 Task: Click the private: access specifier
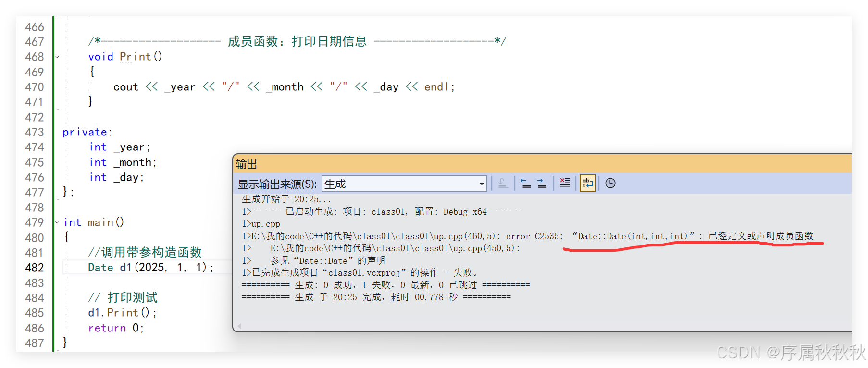[87, 132]
